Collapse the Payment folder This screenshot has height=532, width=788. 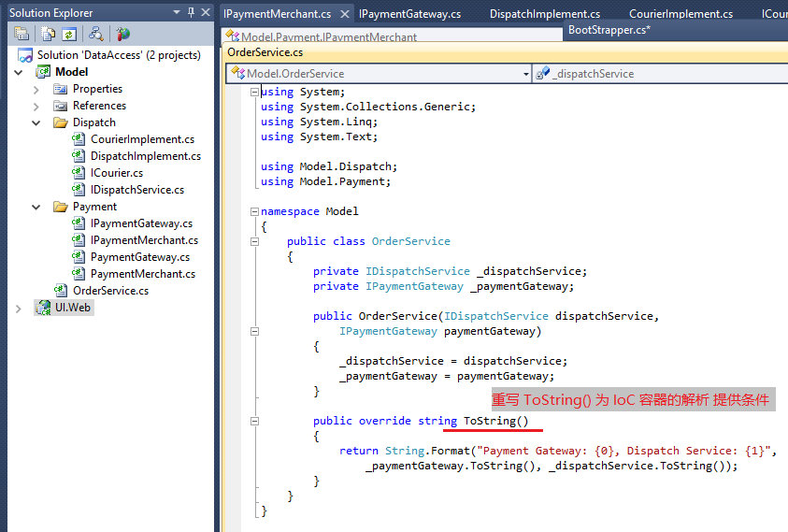tap(36, 207)
